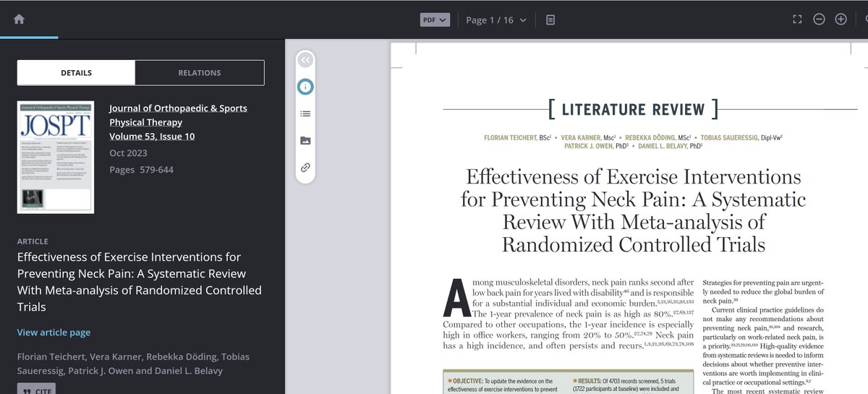Zoom in with the plus icon

pos(841,20)
